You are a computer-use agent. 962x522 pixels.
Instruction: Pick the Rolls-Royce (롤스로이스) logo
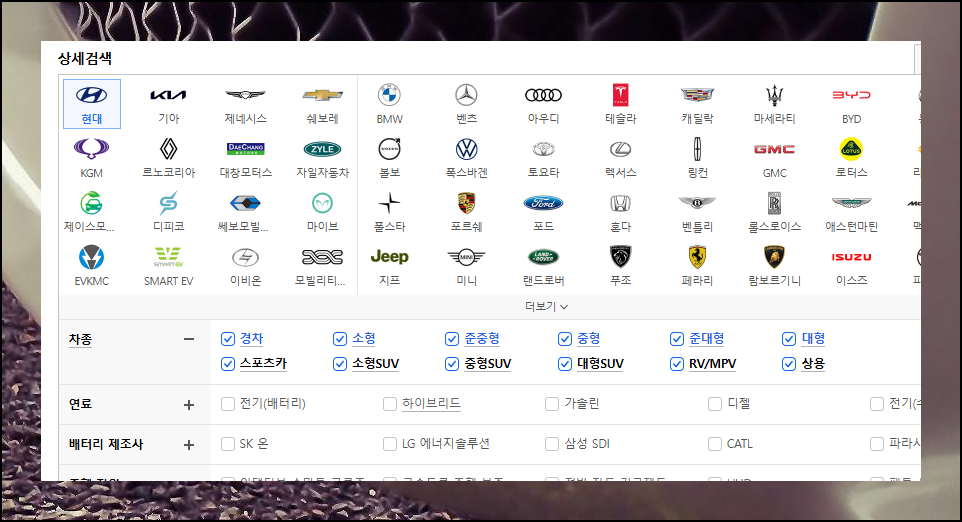[x=775, y=203]
